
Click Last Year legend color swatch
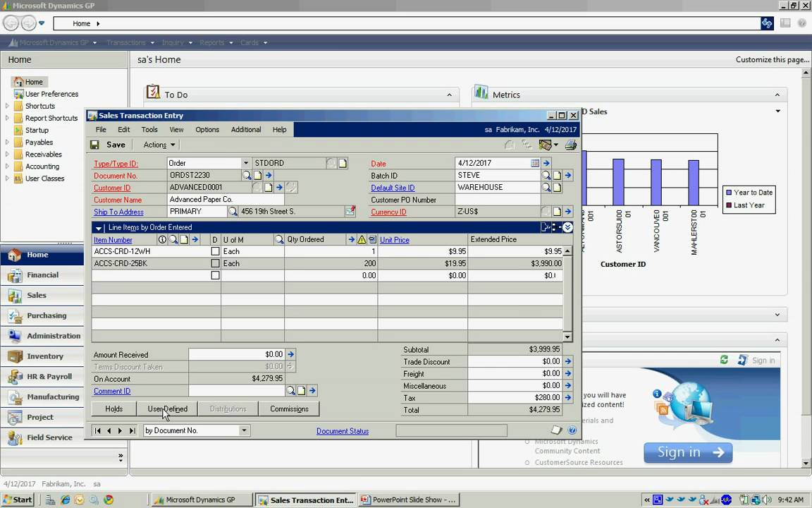pyautogui.click(x=729, y=205)
